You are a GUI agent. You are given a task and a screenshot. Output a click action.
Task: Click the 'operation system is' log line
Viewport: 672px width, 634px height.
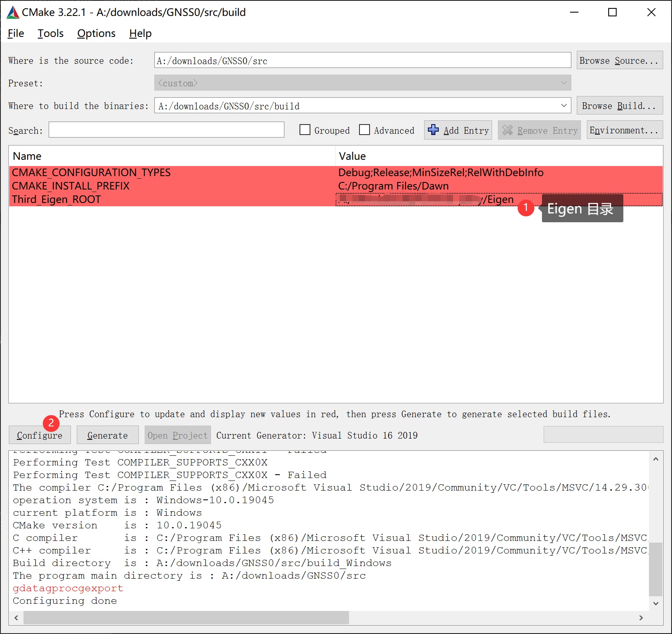[x=143, y=500]
